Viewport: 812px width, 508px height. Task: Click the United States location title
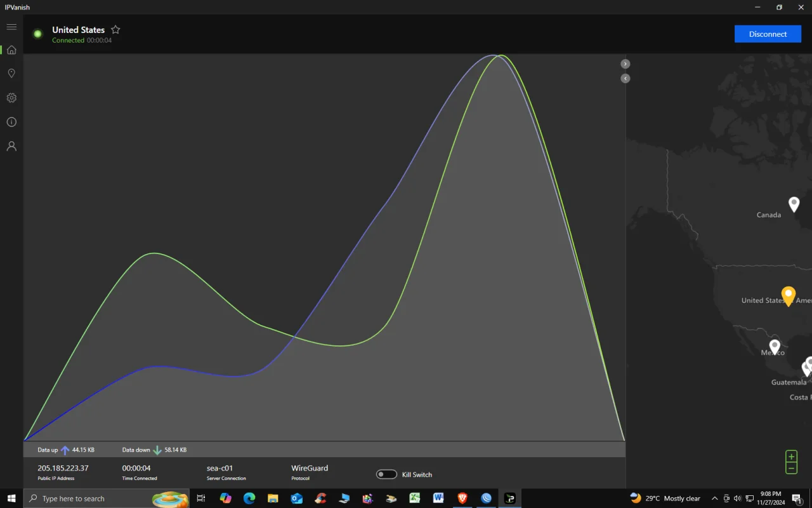[78, 30]
